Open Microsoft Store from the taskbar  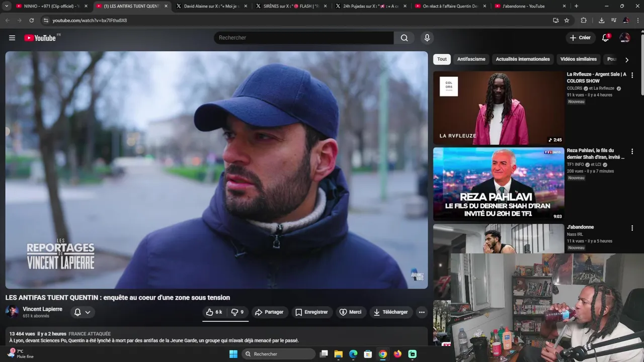tap(368, 354)
